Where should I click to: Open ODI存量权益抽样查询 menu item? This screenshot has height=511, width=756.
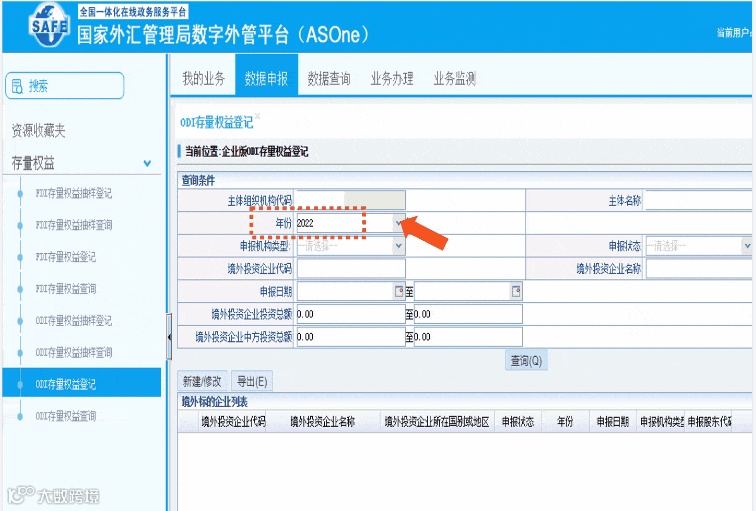click(74, 352)
